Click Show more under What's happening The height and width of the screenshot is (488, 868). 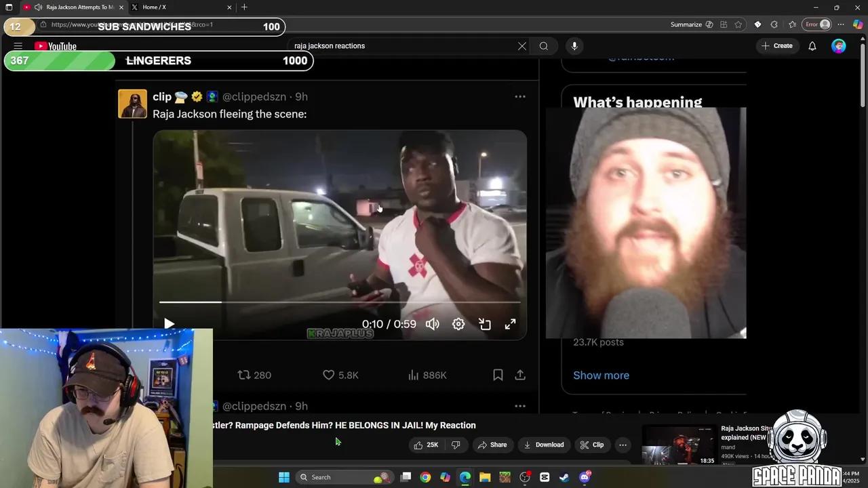[601, 375]
